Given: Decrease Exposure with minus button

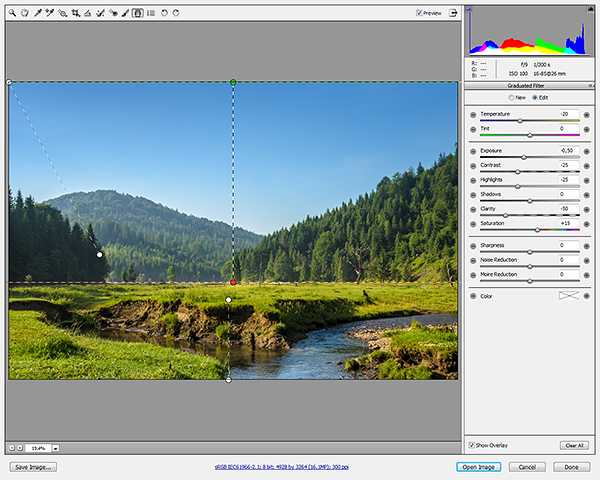Looking at the screenshot, I should pyautogui.click(x=473, y=152).
